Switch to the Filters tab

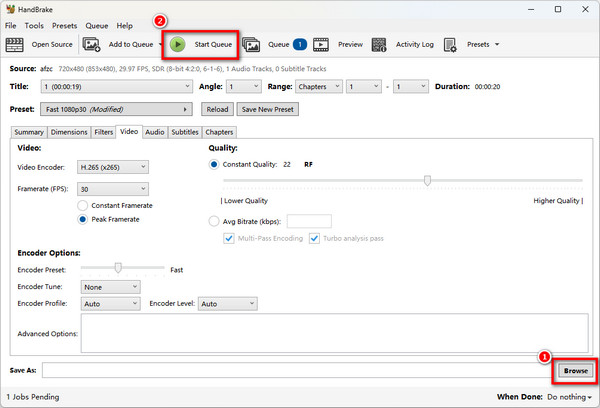click(x=104, y=132)
